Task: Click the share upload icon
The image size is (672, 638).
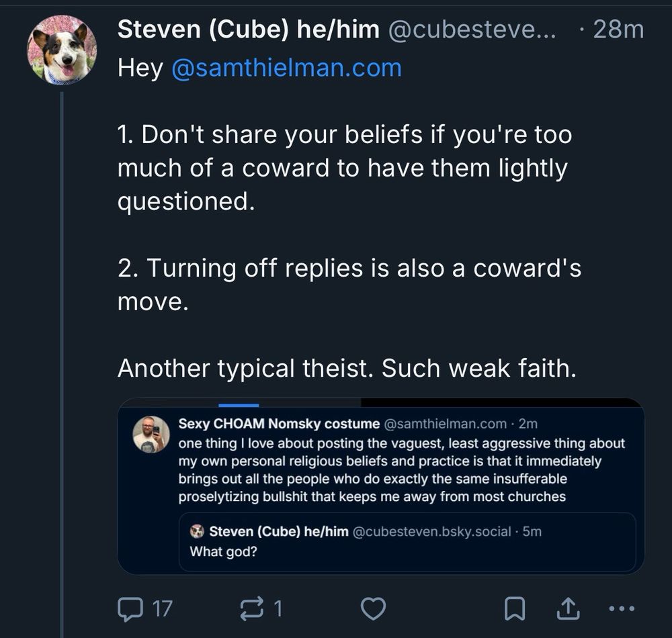Action: tap(569, 608)
